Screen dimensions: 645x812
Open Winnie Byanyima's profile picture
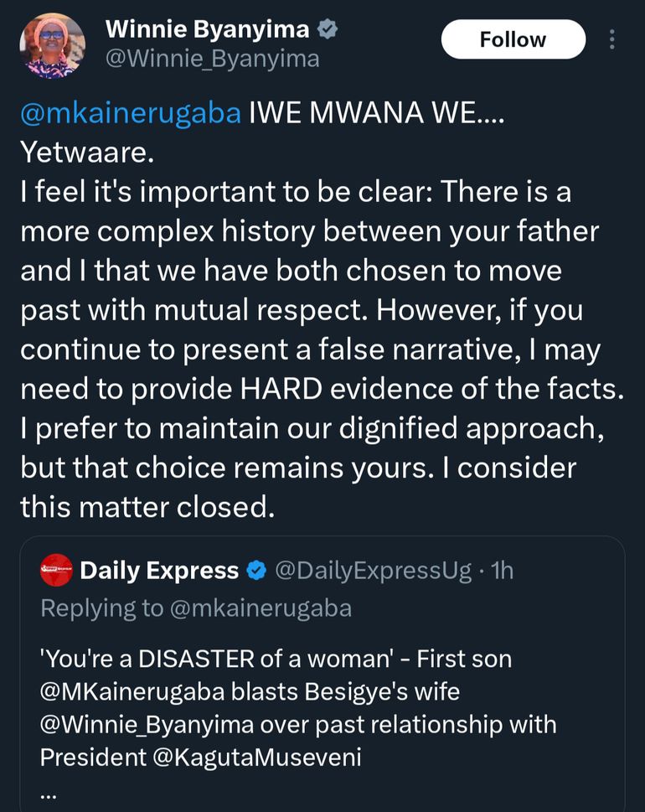pos(52,45)
